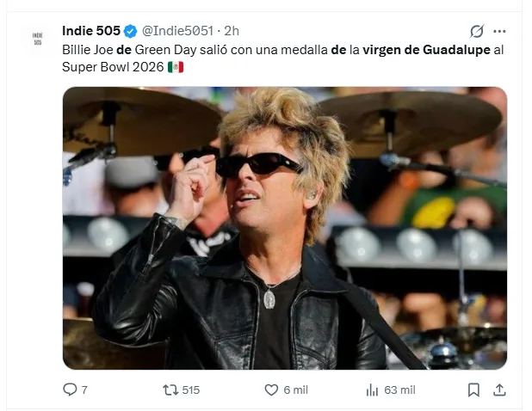Screen dimensions: 532x411
Task: Click the Indie 505 display name
Action: point(90,31)
